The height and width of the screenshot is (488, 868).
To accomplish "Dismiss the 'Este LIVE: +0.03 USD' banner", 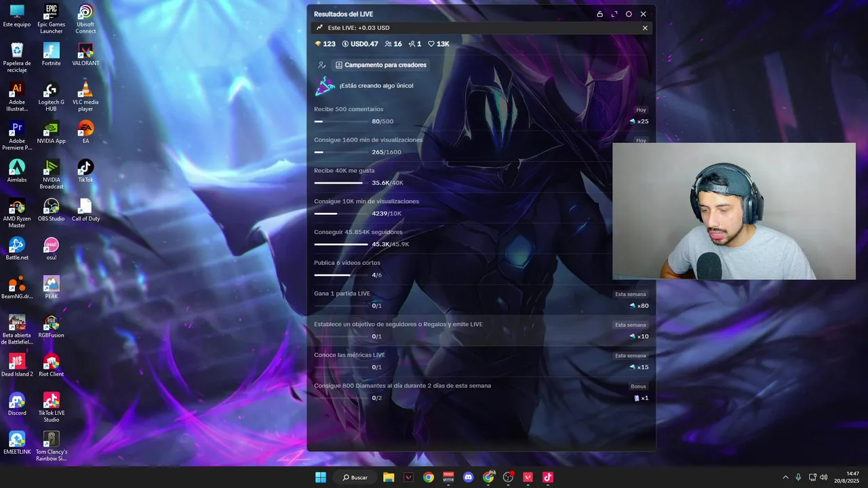I will pyautogui.click(x=645, y=28).
